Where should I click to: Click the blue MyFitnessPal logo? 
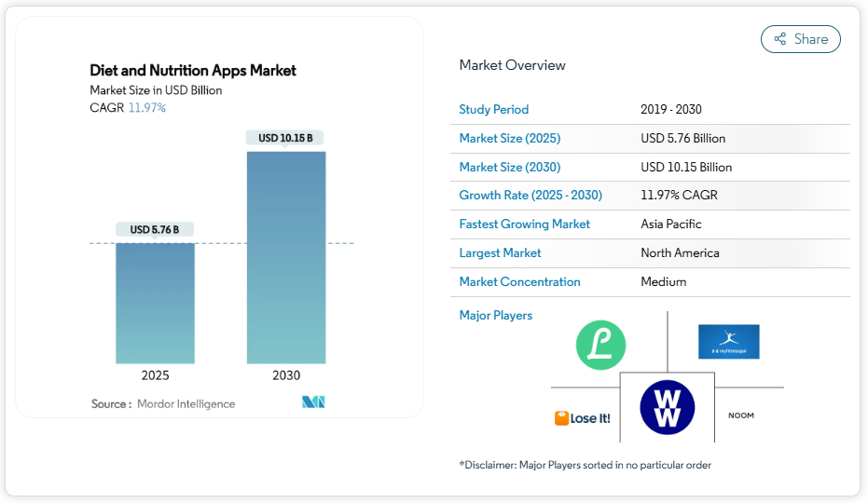click(x=728, y=342)
